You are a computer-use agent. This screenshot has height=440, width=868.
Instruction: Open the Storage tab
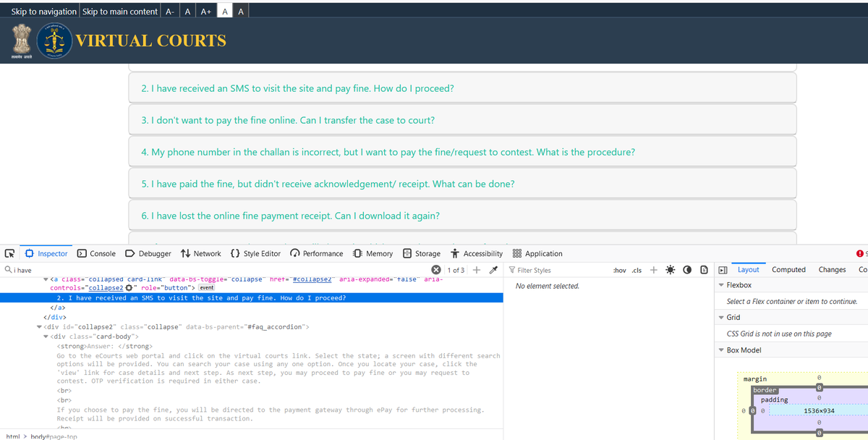coord(422,253)
